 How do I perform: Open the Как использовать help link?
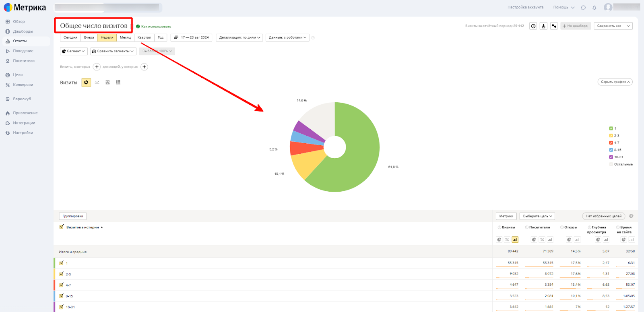156,27
